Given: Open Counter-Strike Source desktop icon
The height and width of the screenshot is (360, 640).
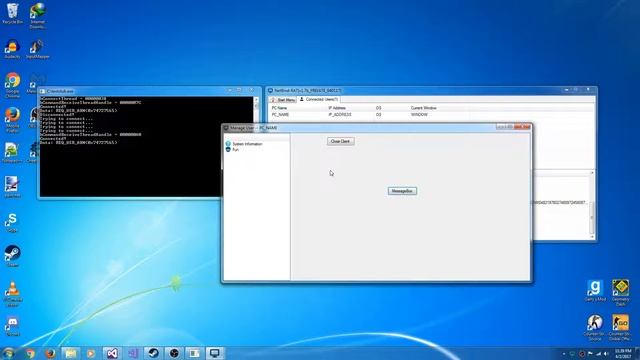Looking at the screenshot, I should point(595,327).
